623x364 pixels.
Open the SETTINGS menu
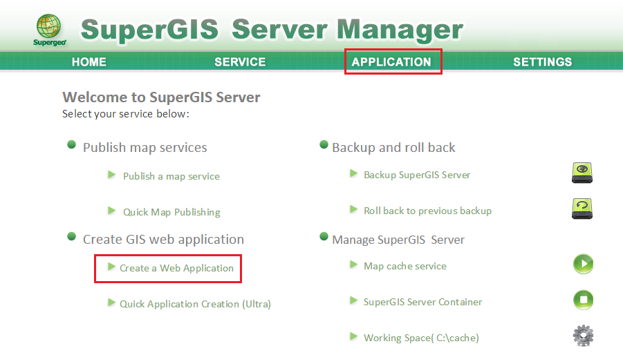(542, 62)
